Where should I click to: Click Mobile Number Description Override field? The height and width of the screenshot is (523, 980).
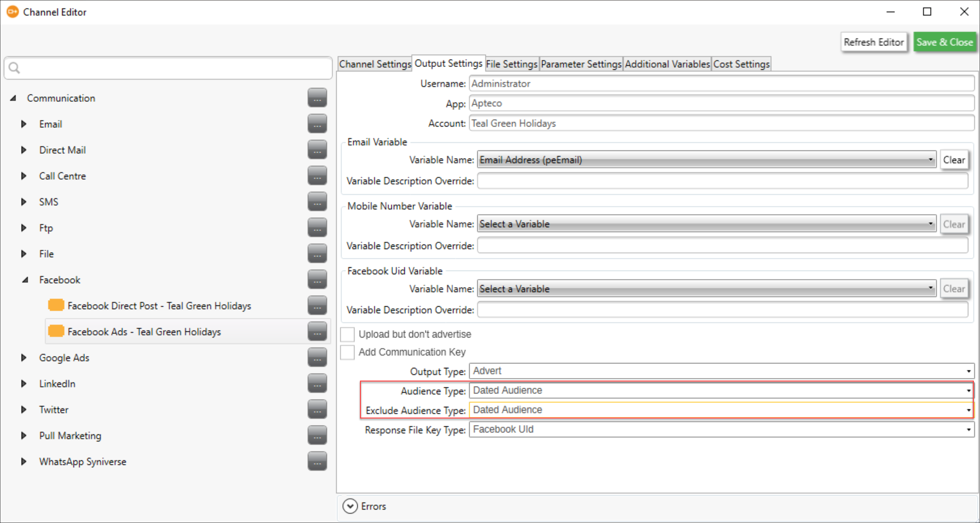click(723, 246)
